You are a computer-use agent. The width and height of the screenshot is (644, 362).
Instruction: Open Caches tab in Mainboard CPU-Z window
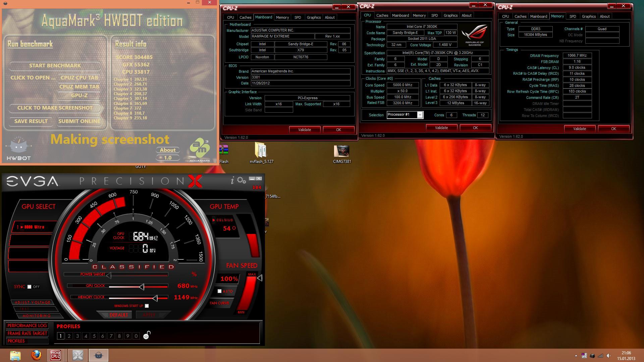[x=245, y=17]
